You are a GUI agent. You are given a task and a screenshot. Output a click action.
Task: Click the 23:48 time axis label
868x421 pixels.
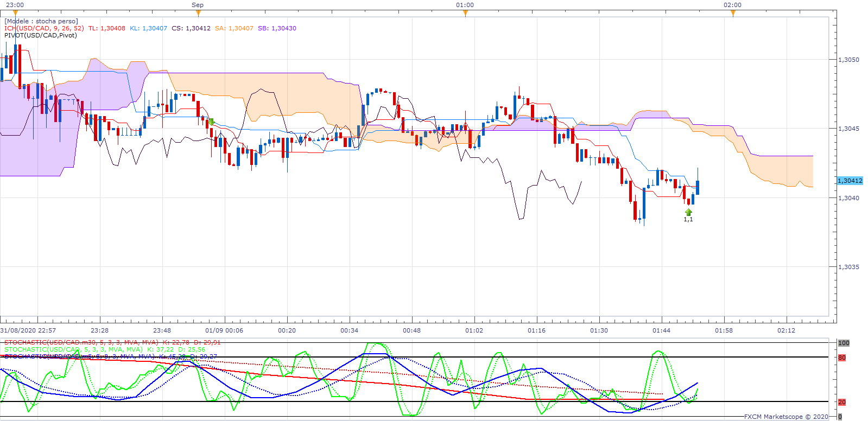point(162,330)
